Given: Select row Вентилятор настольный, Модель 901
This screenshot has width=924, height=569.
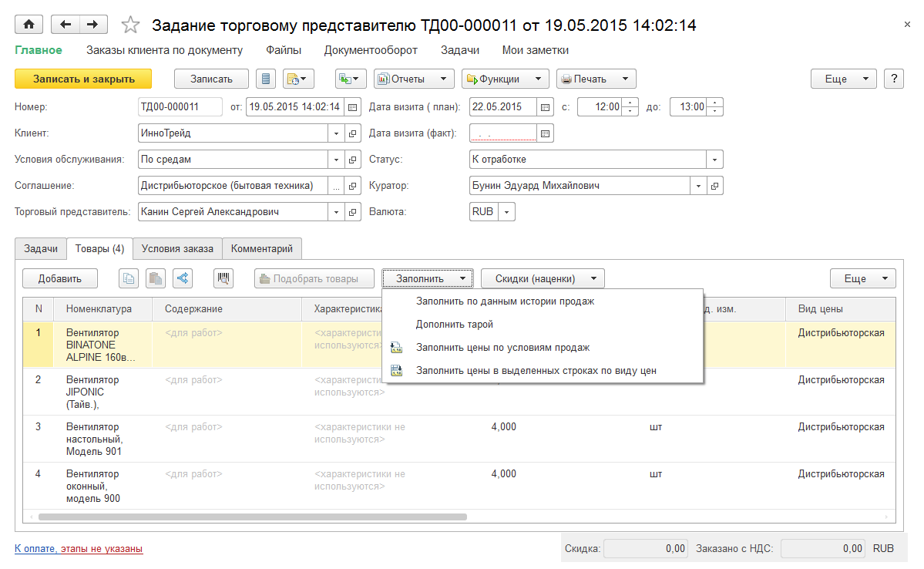Looking at the screenshot, I should click(459, 439).
